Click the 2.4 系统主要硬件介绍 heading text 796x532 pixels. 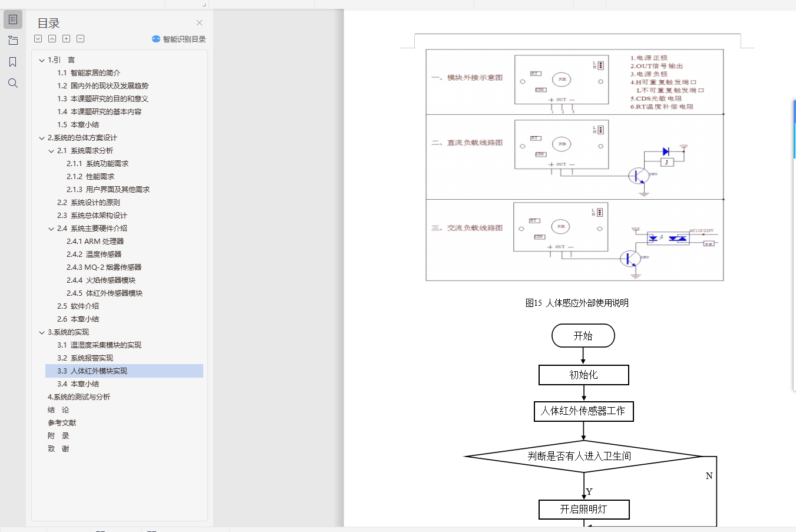pyautogui.click(x=92, y=229)
